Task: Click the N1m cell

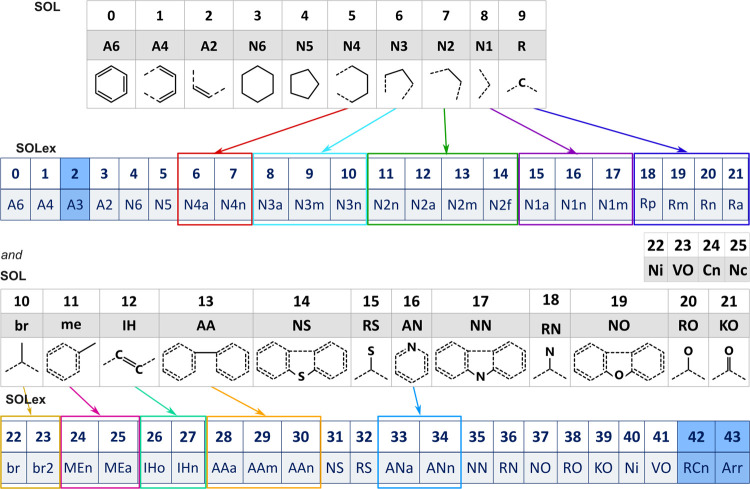Action: tap(613, 205)
